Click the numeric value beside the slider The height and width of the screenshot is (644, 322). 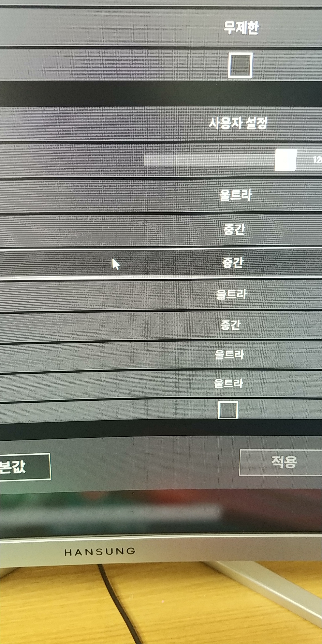coord(317,160)
